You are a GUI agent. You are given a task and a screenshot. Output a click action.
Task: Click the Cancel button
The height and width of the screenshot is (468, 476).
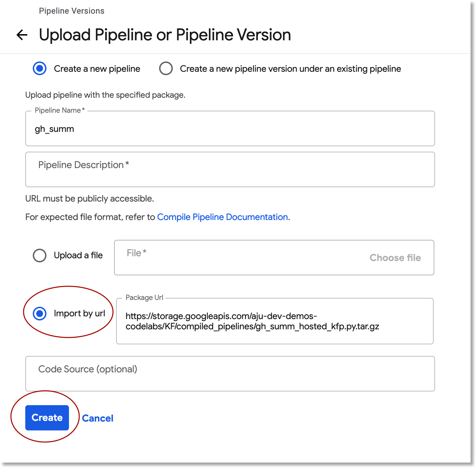pyautogui.click(x=98, y=418)
